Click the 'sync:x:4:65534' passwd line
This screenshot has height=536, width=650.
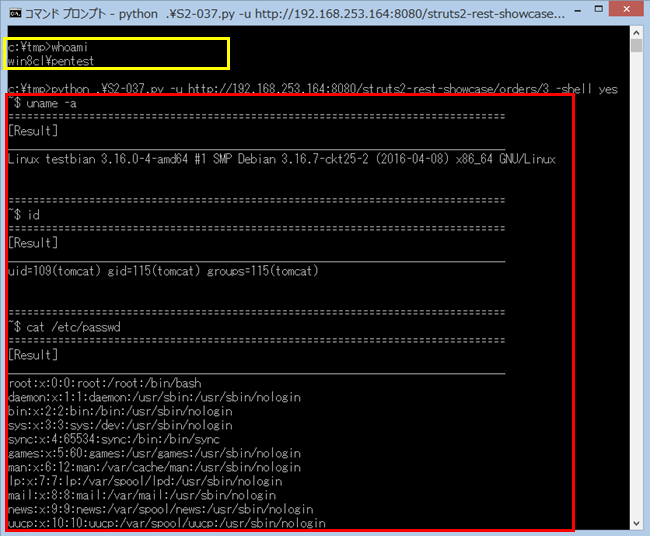click(x=114, y=439)
